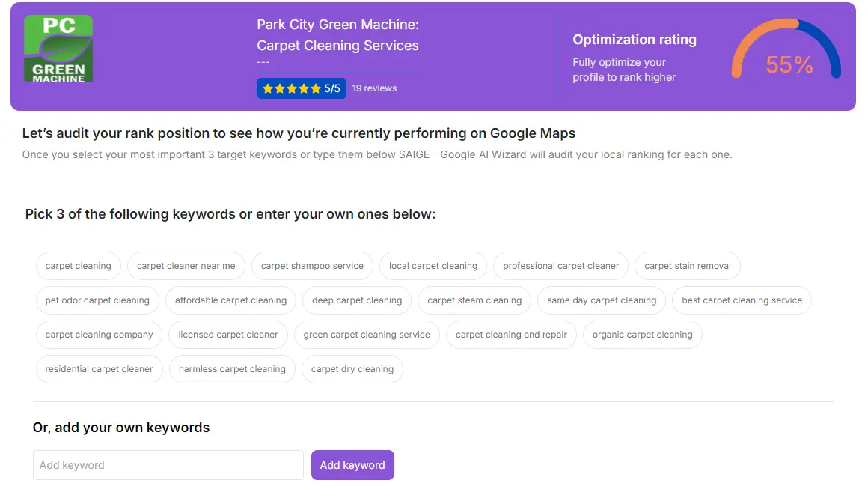Select 'harmless carpet cleaning' chip
Screen dimensions: 868x486
(232, 369)
